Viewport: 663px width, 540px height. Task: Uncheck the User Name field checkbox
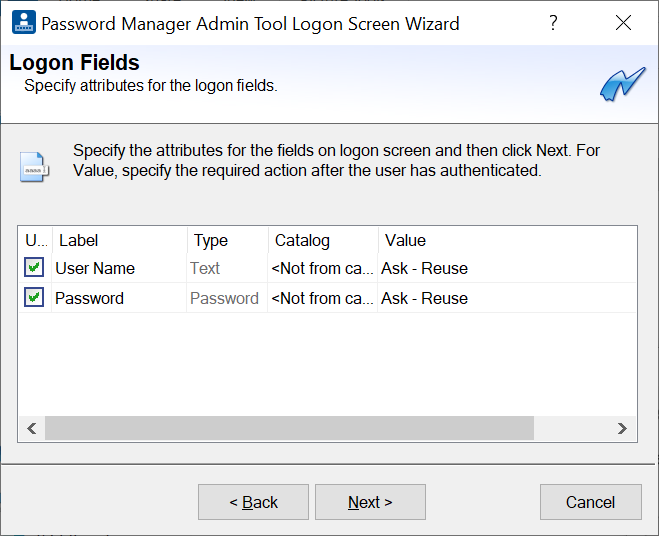[35, 268]
